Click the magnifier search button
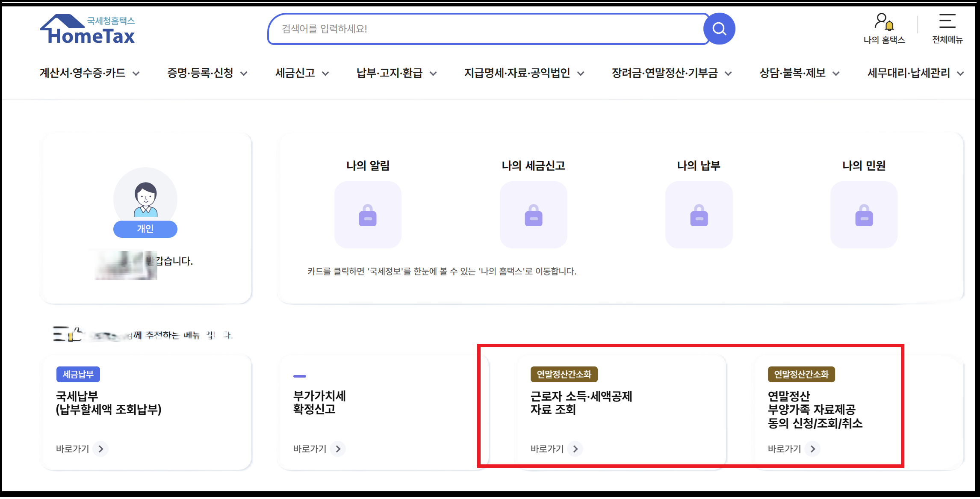 tap(719, 29)
